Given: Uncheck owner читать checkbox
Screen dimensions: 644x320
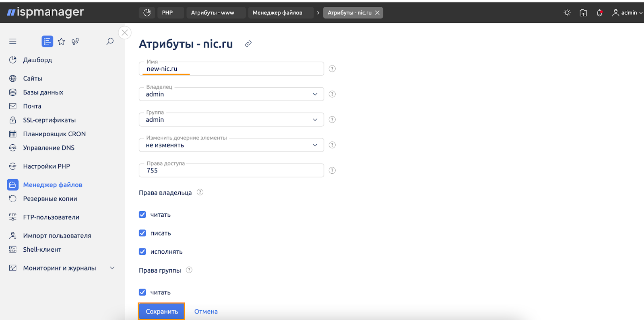Looking at the screenshot, I should [142, 215].
